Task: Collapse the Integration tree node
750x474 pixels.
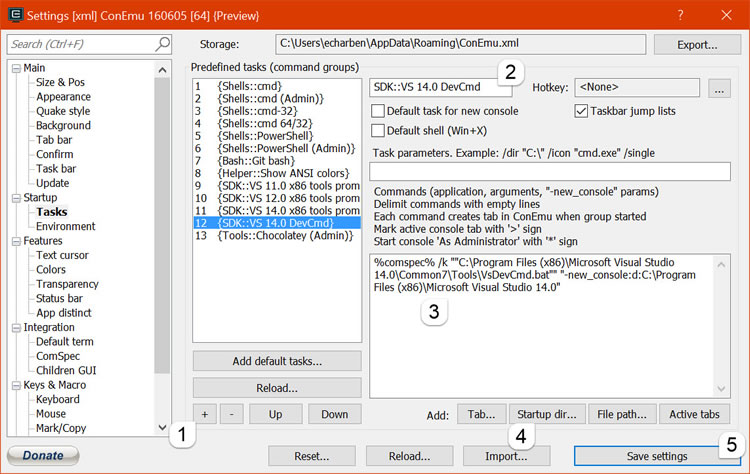Action: click(x=16, y=328)
